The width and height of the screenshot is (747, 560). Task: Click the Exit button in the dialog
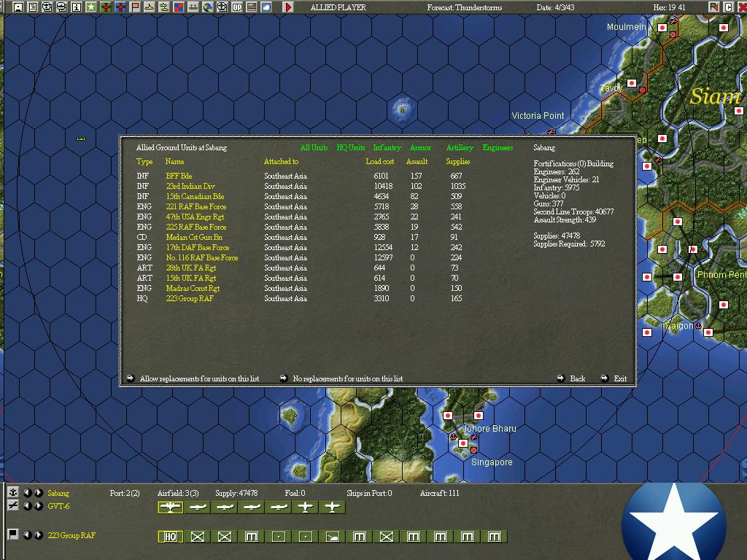[x=614, y=378]
